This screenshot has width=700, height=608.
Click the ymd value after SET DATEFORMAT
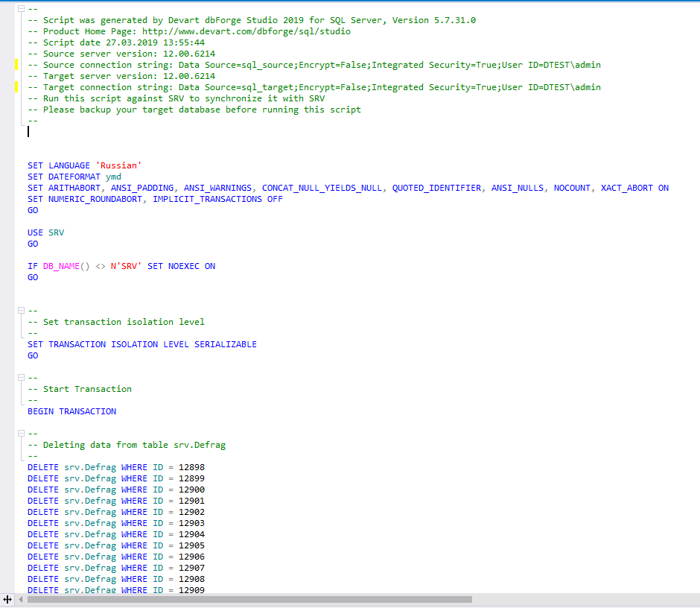(x=113, y=177)
